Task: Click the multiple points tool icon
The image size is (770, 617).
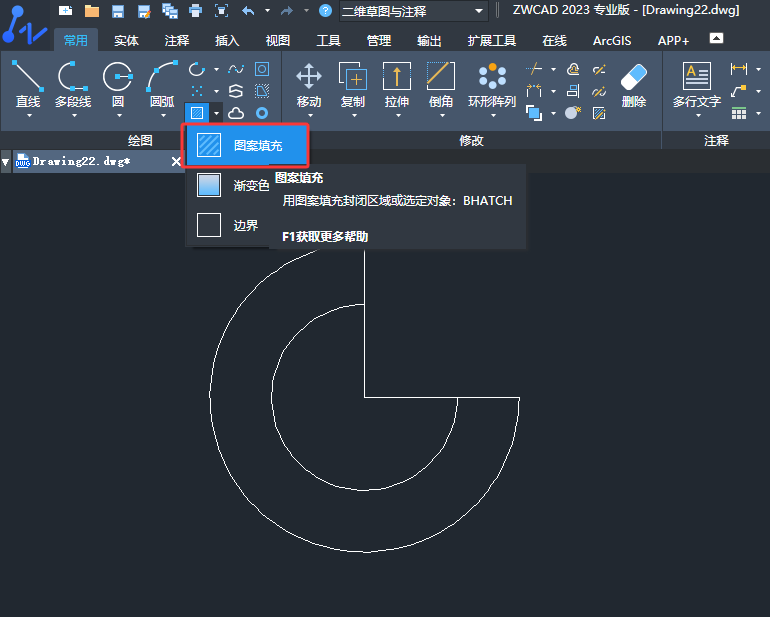Action: click(197, 91)
